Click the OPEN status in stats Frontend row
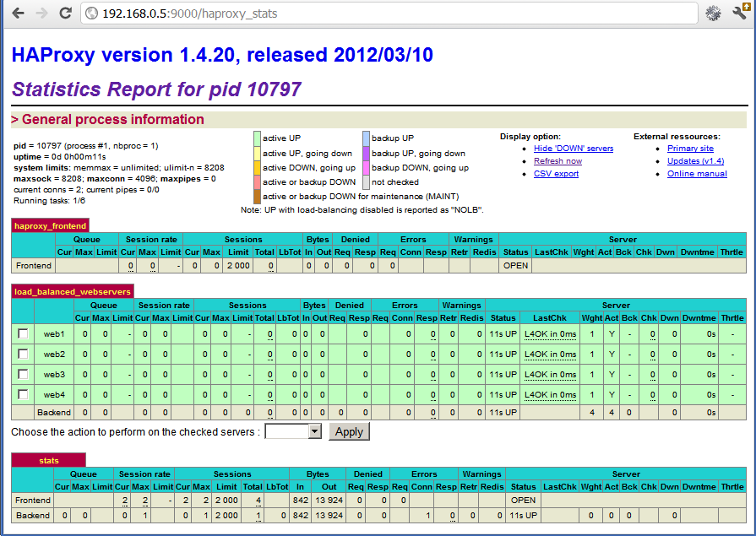This screenshot has width=756, height=536. point(523,501)
